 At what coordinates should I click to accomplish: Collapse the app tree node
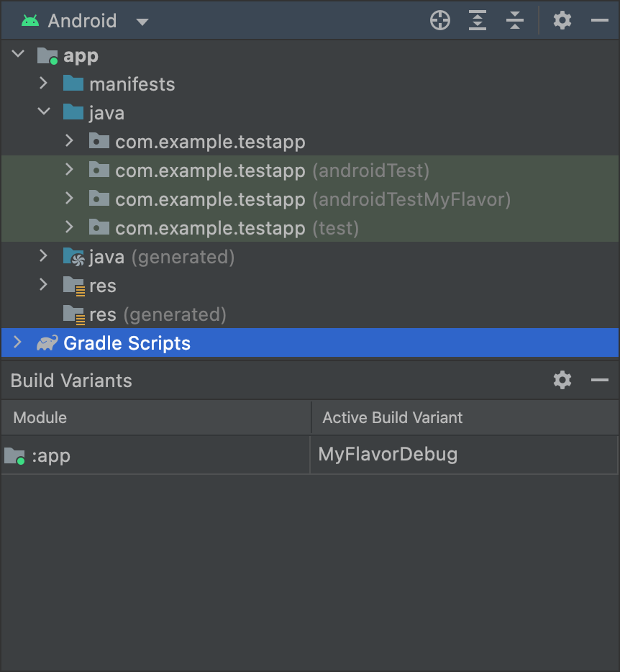click(17, 55)
